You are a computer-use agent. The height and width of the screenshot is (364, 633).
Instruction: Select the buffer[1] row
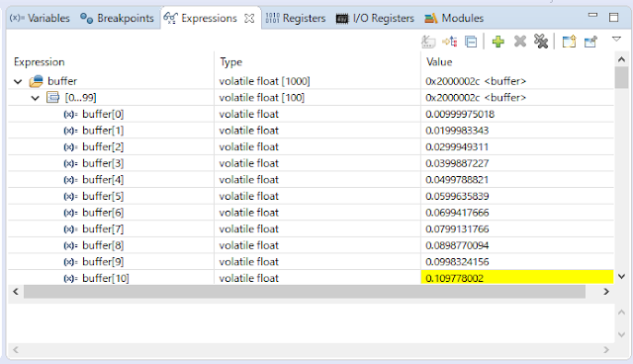click(311, 131)
